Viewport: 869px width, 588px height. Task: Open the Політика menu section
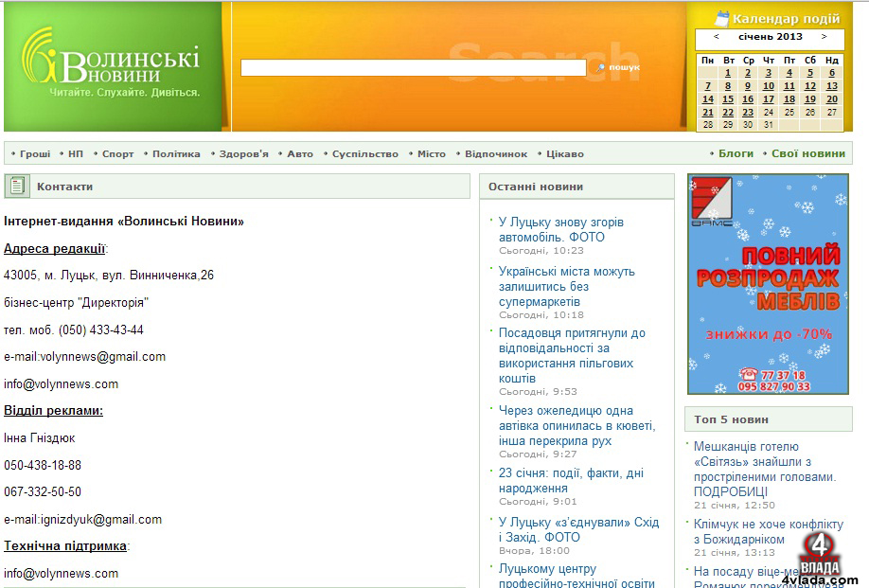pos(176,154)
